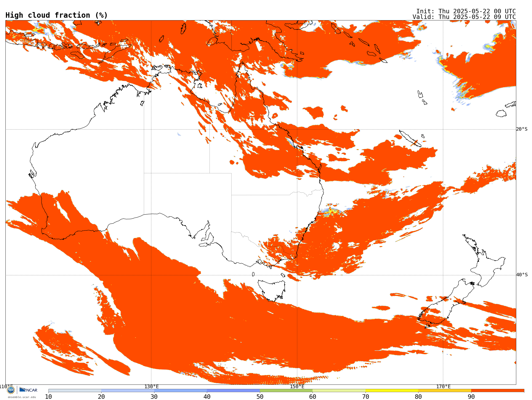Click the 20–30 pale blue colorbar segment
The width and height of the screenshot is (532, 400).
[x=128, y=391]
